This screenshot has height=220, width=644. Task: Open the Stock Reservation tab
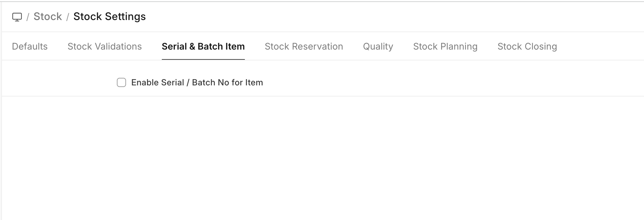(x=304, y=47)
